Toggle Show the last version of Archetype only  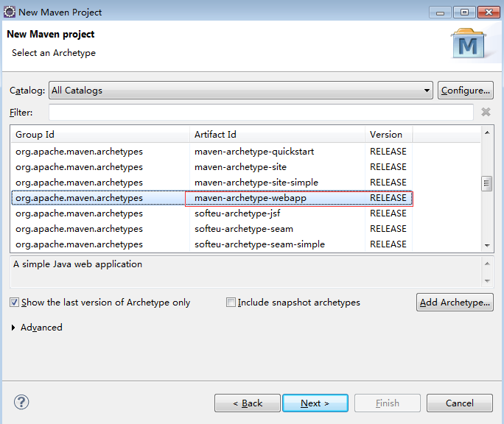14,303
